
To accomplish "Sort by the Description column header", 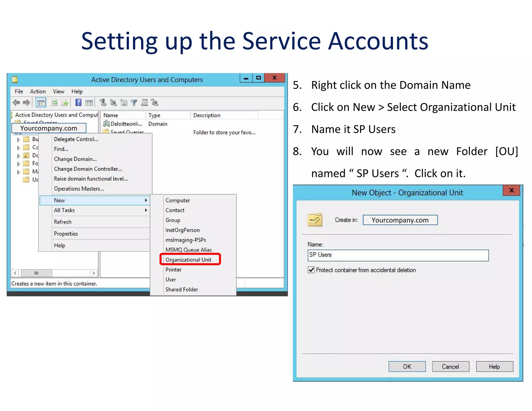I will pos(224,115).
